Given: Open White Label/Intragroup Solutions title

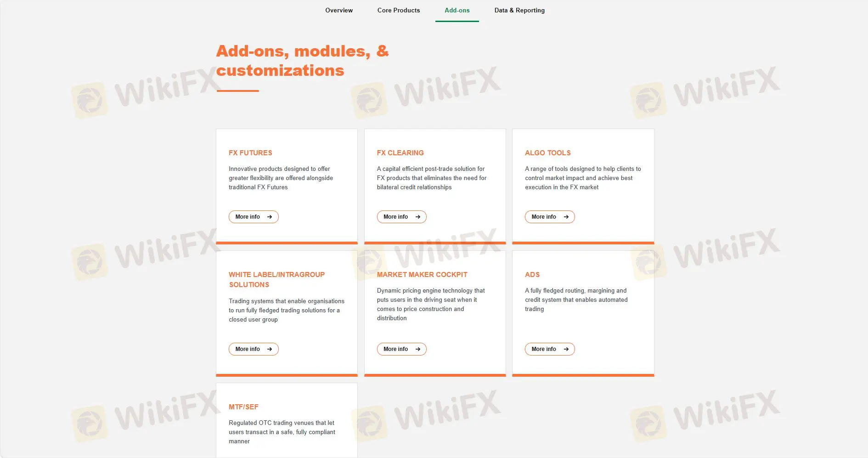Looking at the screenshot, I should 276,279.
